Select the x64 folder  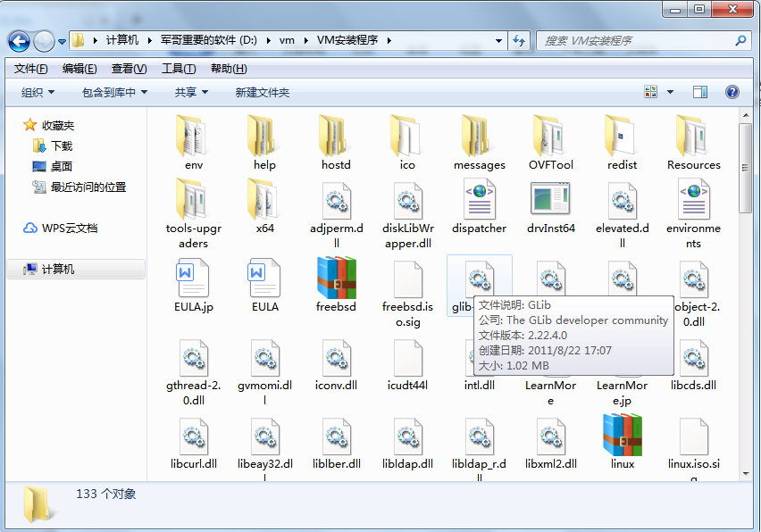pyautogui.click(x=264, y=205)
